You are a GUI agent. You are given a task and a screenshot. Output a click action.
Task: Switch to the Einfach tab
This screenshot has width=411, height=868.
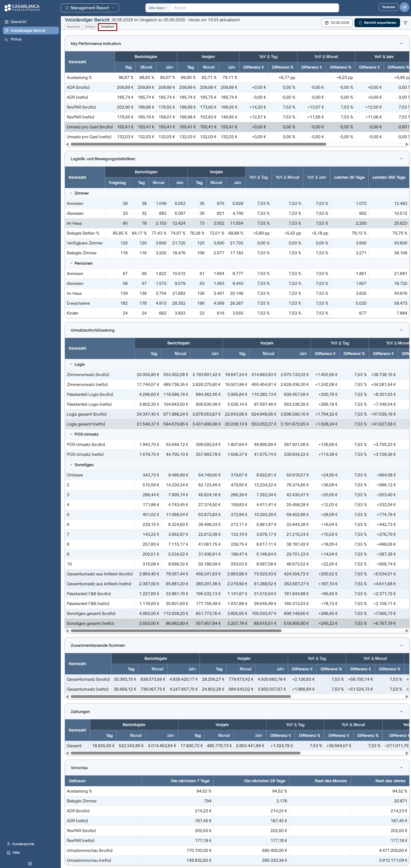(90, 27)
